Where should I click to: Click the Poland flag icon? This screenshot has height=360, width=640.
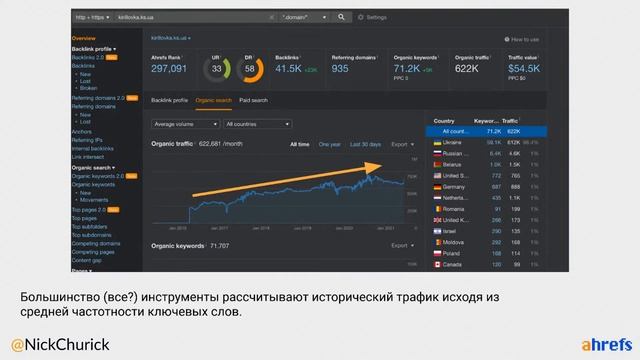437,253
